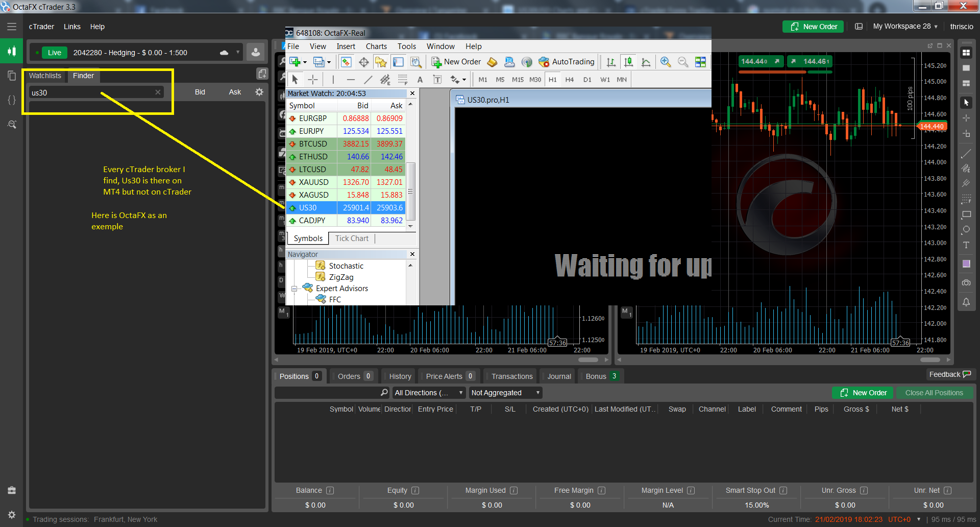Draw a horizontal line in MT4
This screenshot has height=527, width=980.
(x=351, y=80)
